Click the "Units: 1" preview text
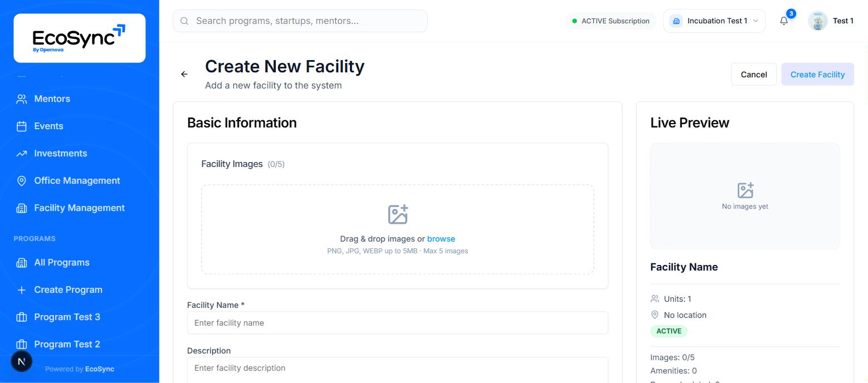This screenshot has width=868, height=383. click(x=677, y=299)
